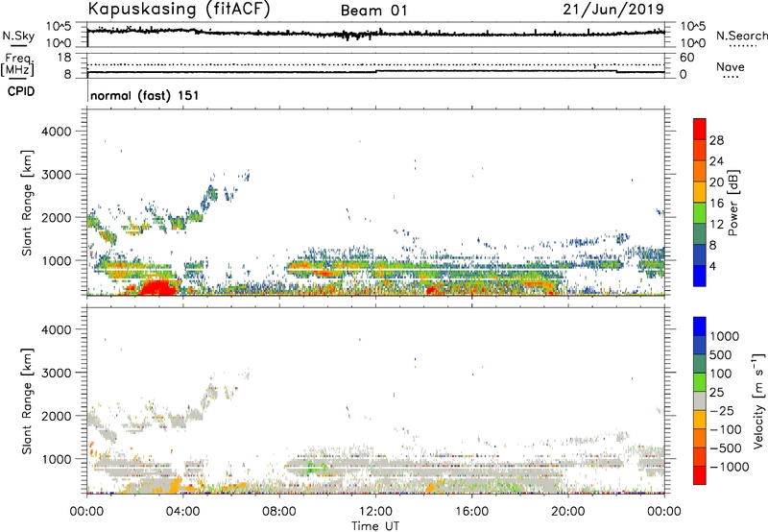
Task: Click the 2000 tick on power panel axis
Action: click(x=56, y=217)
